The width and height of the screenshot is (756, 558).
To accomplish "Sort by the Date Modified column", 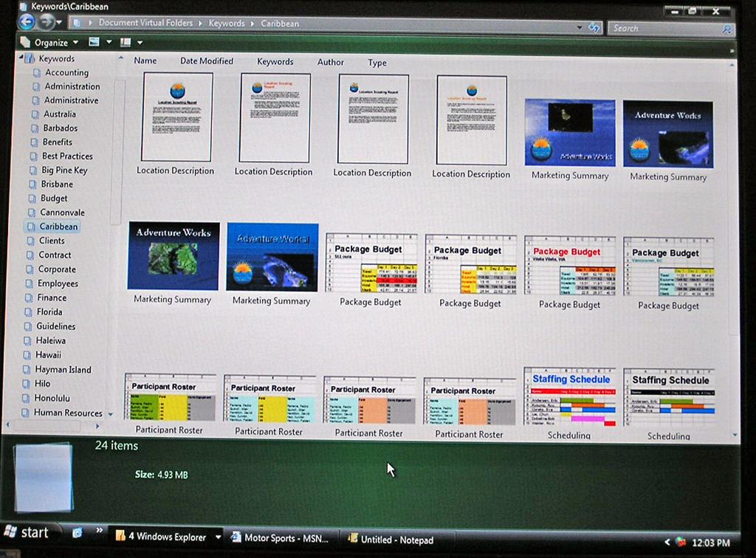I will [207, 61].
